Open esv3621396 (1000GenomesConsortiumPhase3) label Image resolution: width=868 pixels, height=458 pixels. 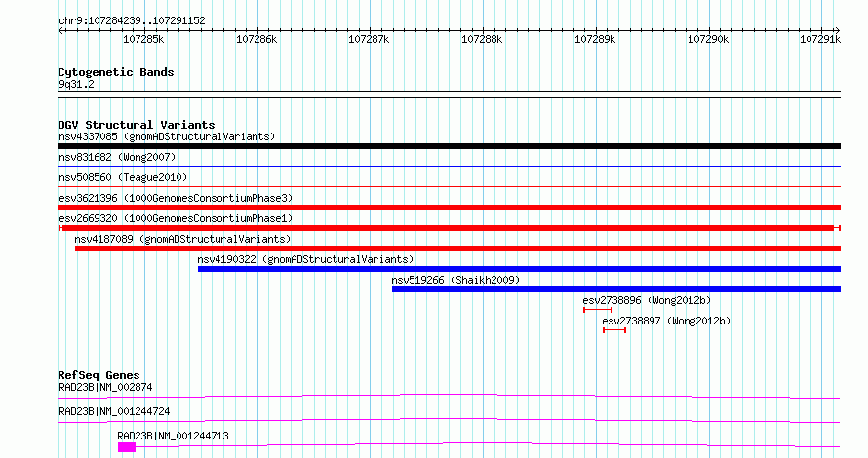(x=176, y=198)
